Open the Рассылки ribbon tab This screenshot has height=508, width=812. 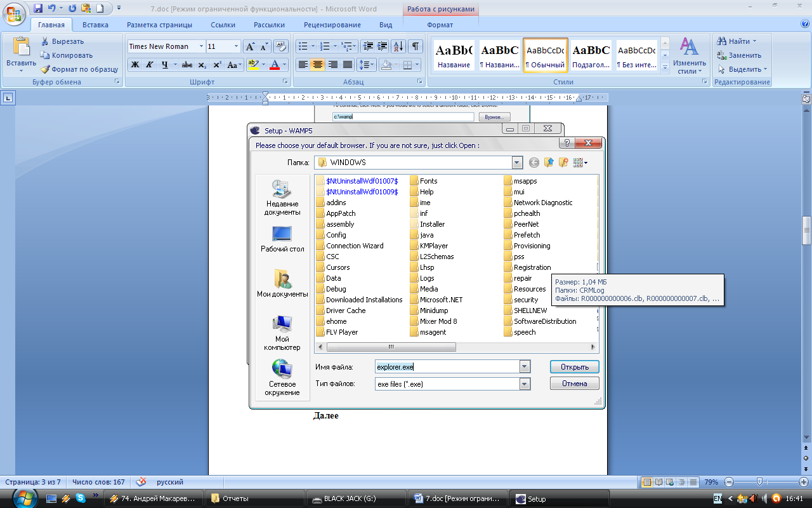(x=269, y=25)
